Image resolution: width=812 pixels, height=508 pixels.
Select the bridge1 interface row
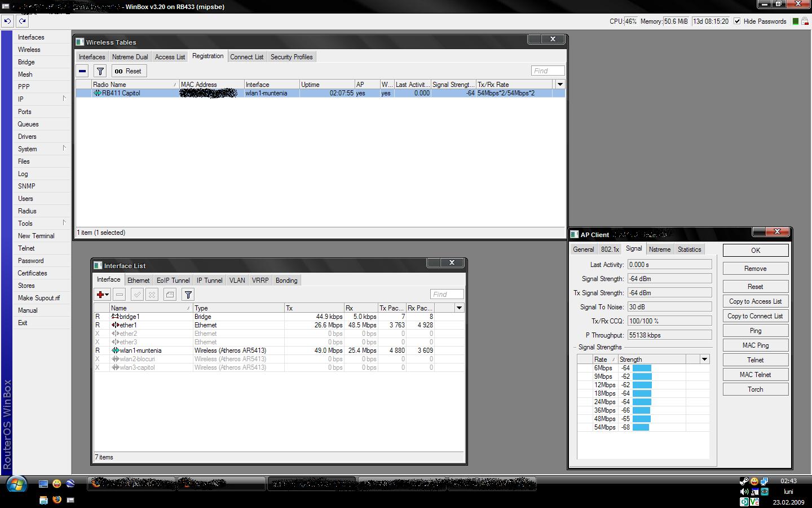tap(279, 317)
